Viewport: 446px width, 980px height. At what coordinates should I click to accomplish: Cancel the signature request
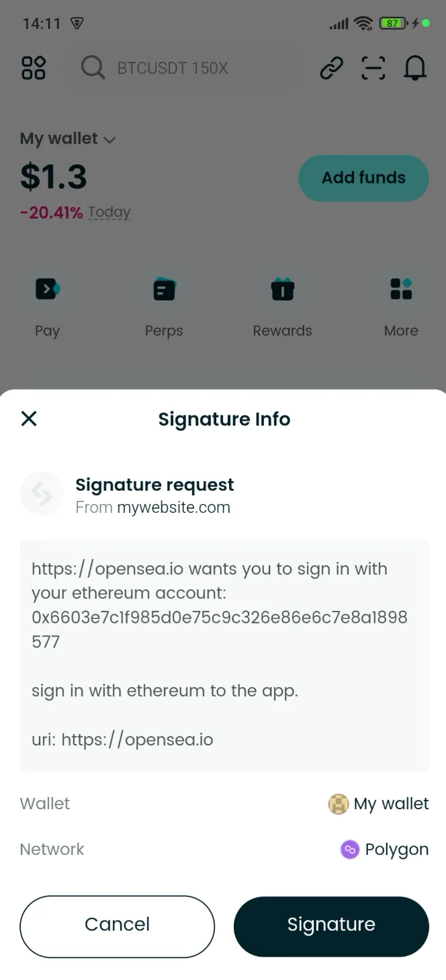click(x=117, y=924)
